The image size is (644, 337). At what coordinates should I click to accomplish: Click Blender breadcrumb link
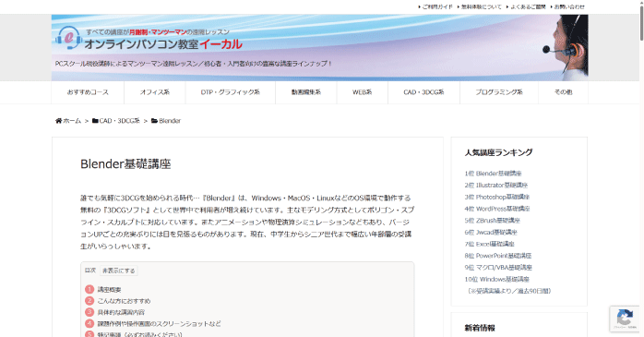(x=170, y=121)
